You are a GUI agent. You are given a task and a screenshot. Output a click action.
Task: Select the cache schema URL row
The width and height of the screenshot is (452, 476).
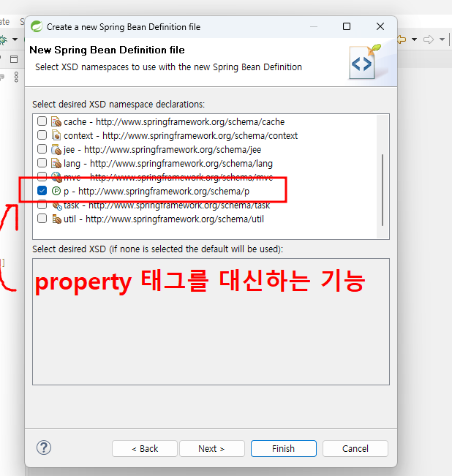[x=174, y=121]
